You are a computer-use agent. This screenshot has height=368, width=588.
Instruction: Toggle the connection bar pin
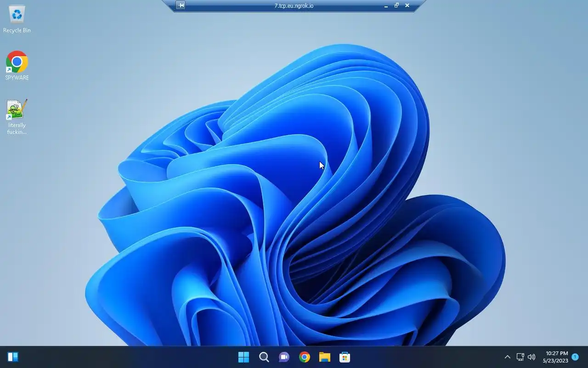click(x=181, y=6)
